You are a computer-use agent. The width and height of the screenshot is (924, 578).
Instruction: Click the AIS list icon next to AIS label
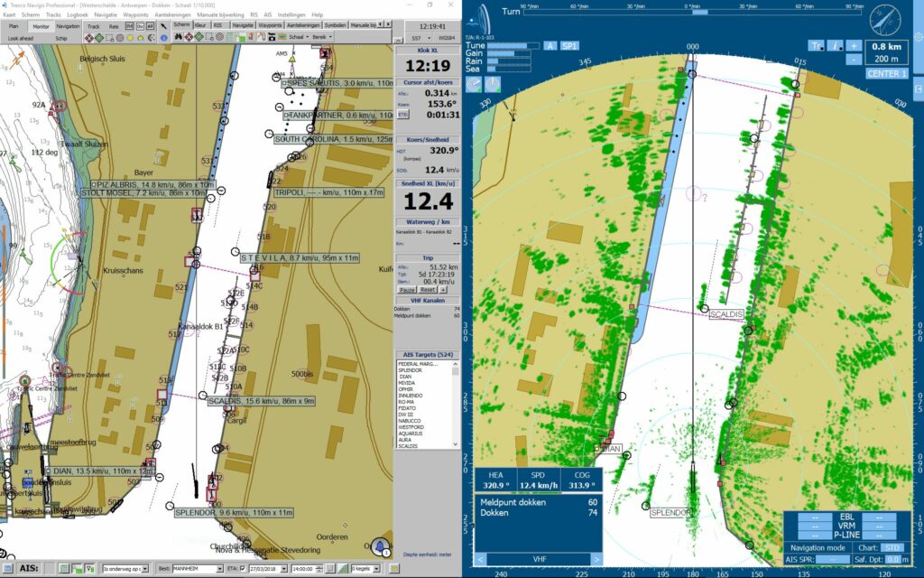coord(64,569)
